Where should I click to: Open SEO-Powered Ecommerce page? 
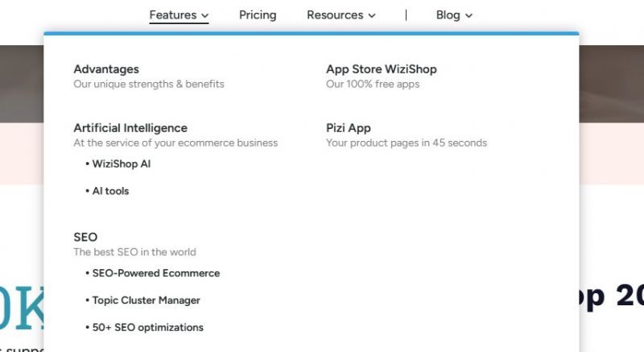[156, 273]
